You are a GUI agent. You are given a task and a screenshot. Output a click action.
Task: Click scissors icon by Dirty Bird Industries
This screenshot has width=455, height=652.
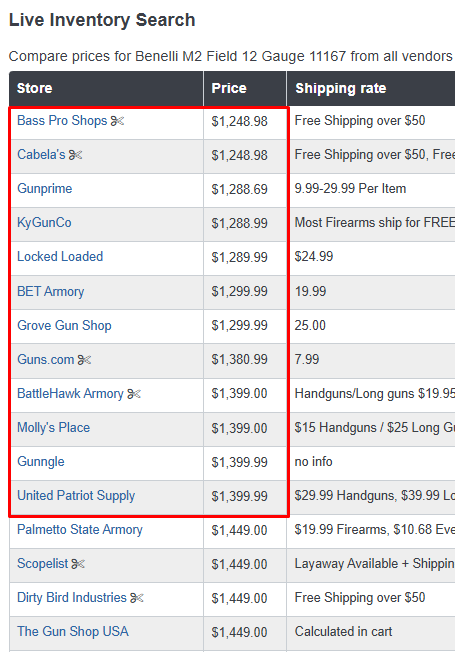(136, 598)
